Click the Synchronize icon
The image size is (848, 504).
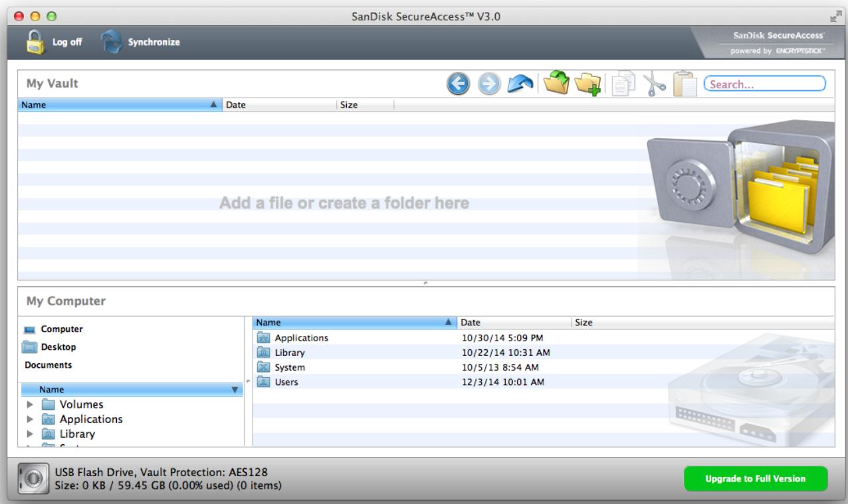pos(112,42)
